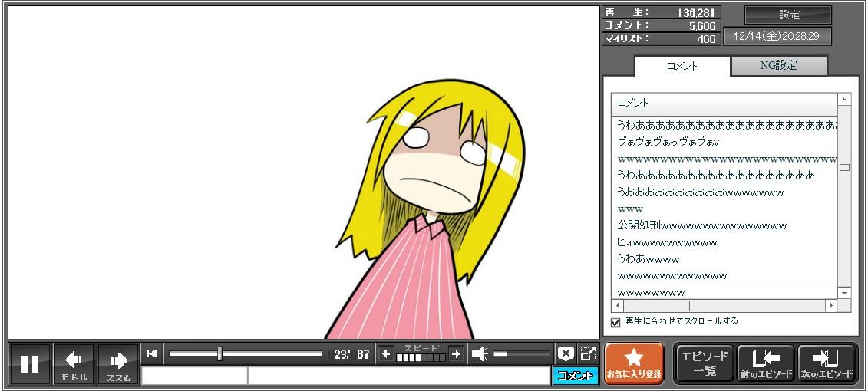This screenshot has width=868, height=391.
Task: Increase playback speed with right arrow
Action: 456,353
